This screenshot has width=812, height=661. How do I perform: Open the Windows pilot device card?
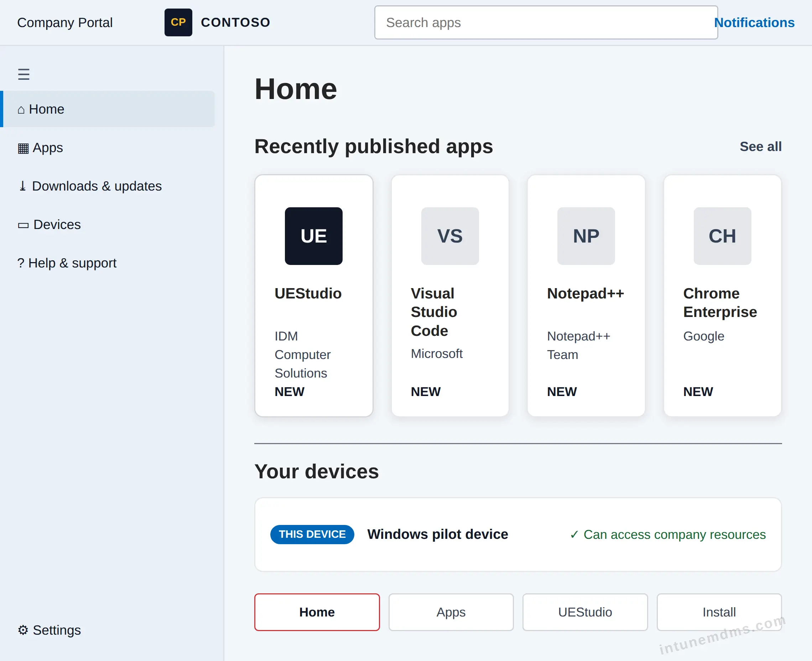tap(518, 534)
